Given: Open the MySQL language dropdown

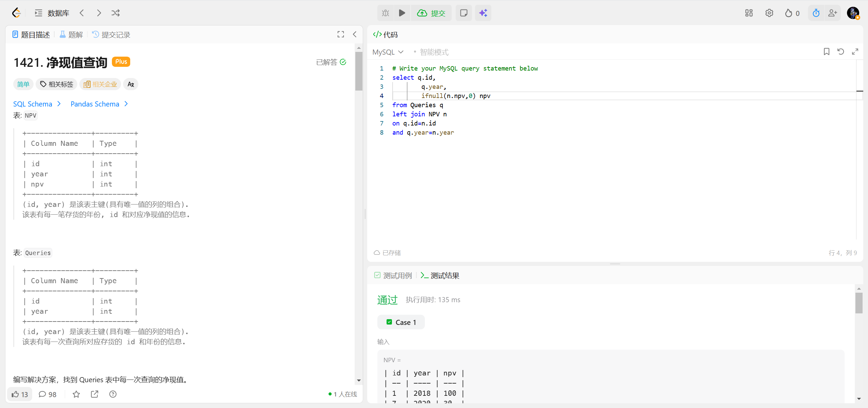Looking at the screenshot, I should (x=388, y=52).
